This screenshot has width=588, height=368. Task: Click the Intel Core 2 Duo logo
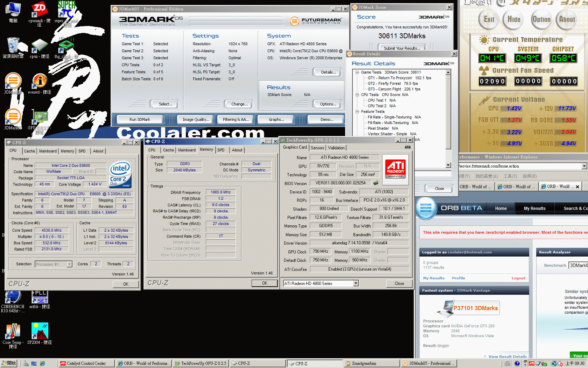coord(120,175)
